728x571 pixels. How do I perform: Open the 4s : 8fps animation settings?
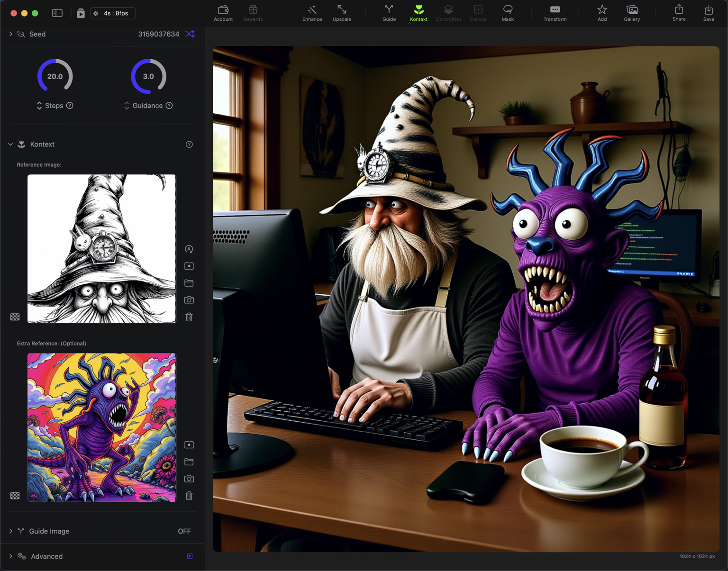point(113,13)
